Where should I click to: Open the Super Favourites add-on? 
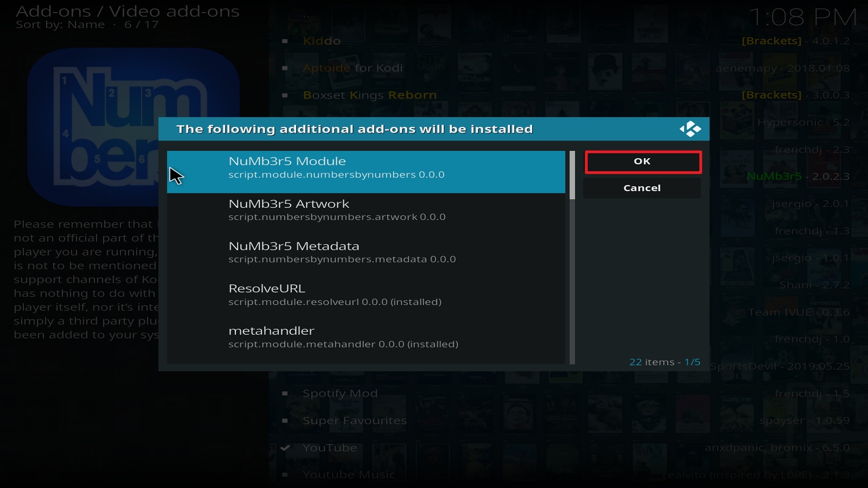click(354, 421)
